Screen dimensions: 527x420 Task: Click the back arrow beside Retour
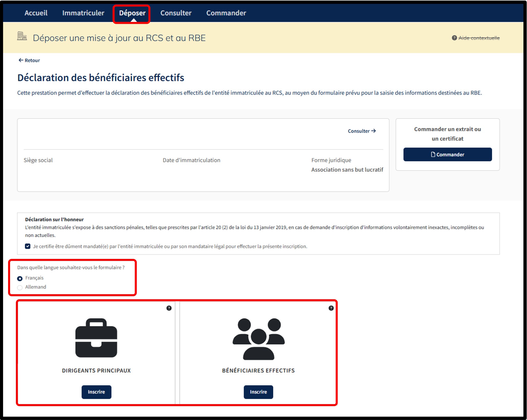(21, 60)
